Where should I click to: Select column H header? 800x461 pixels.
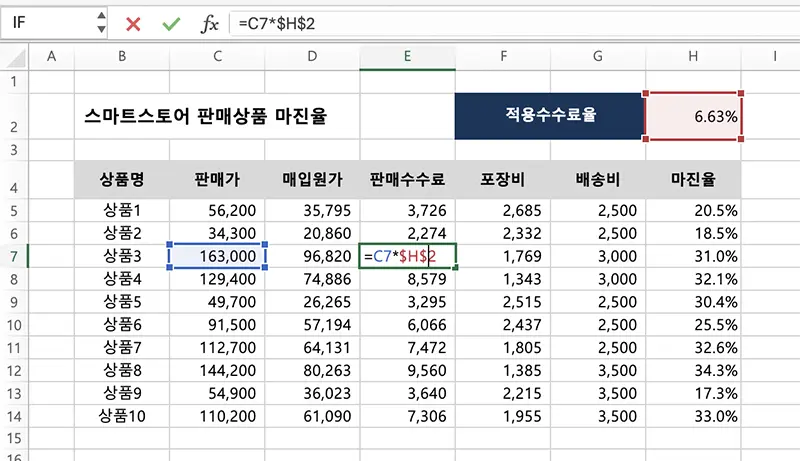tap(693, 57)
